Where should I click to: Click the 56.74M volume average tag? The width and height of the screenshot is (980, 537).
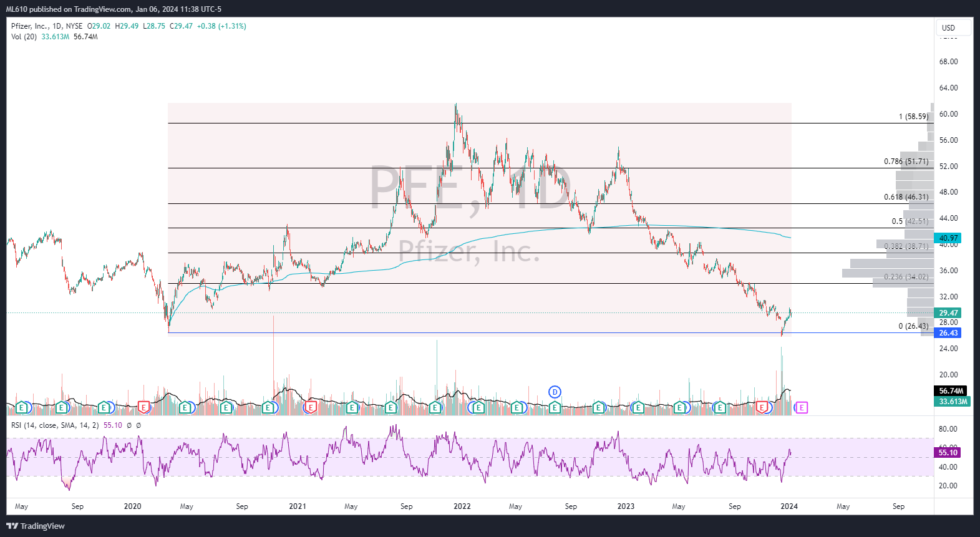point(951,391)
